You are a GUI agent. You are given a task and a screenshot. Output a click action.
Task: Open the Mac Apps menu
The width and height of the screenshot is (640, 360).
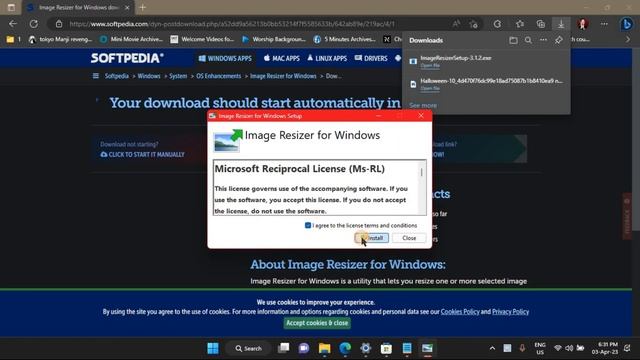tap(282, 58)
